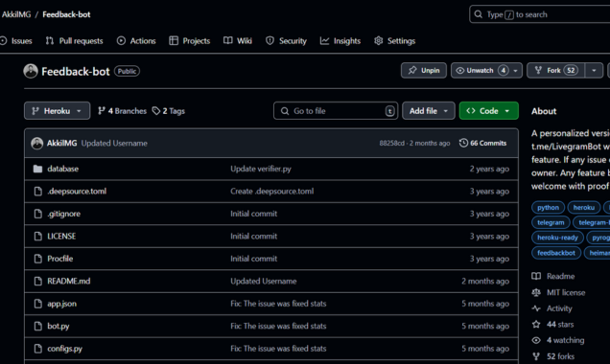Open the README.md file

click(69, 281)
